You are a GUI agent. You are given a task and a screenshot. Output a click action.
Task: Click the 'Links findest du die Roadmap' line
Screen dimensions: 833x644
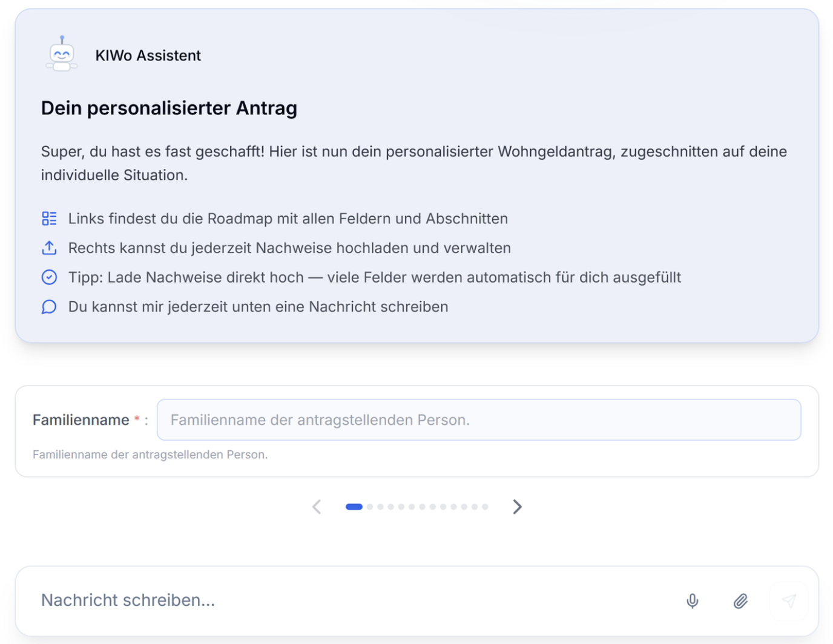[x=288, y=218]
